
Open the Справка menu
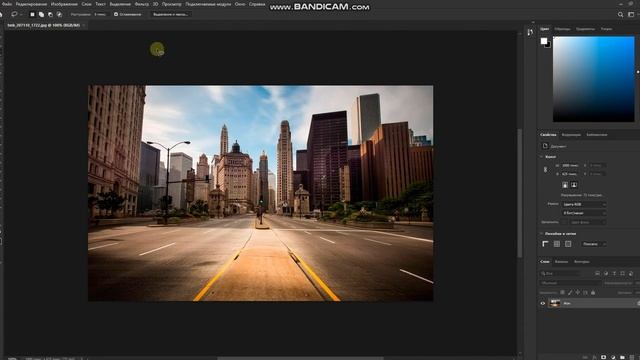(257, 4)
